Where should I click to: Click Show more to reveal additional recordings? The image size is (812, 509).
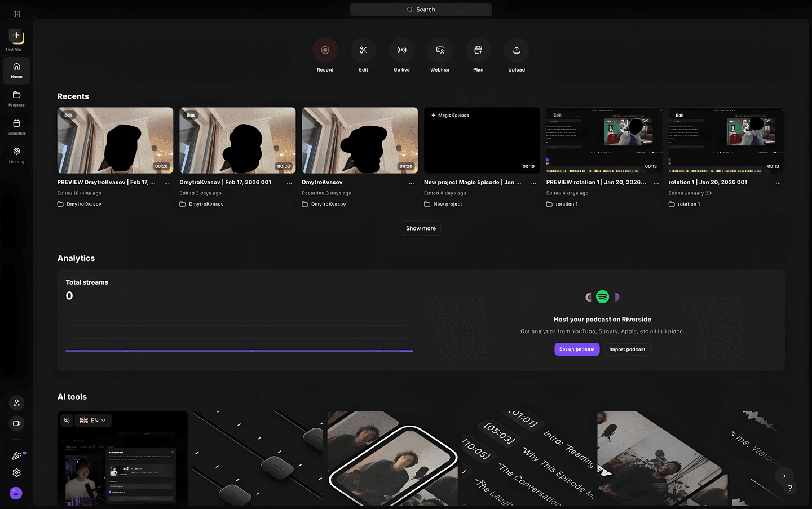click(x=421, y=228)
